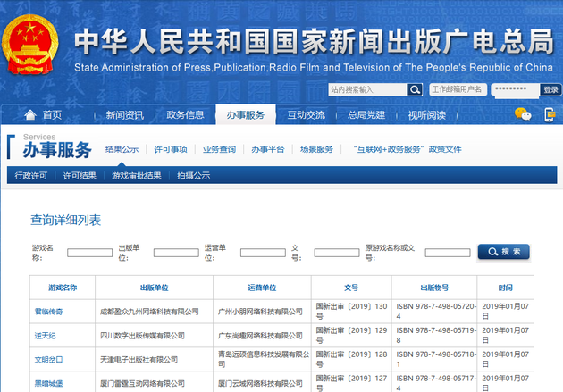This screenshot has height=392, width=563.
Task: Switch to the 游戏审批结果 sub-tab
Action: (x=137, y=176)
